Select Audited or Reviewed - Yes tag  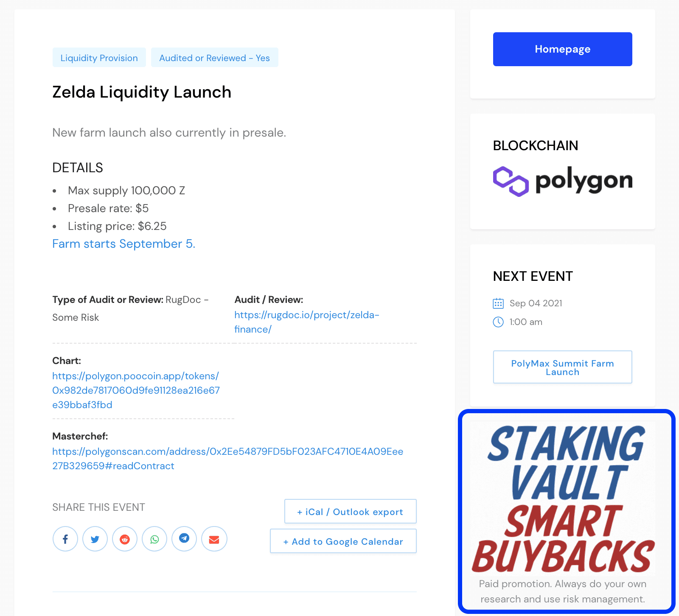coord(215,58)
